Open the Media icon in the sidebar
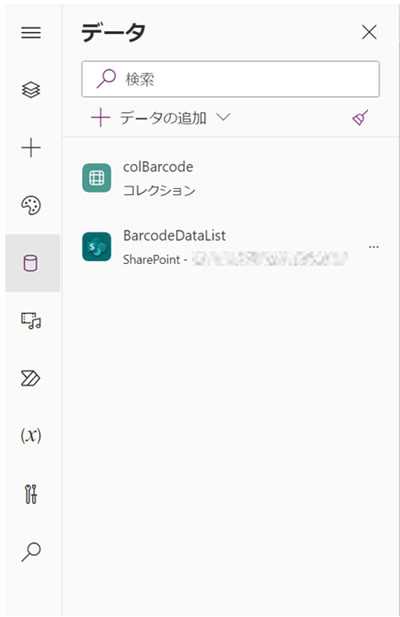This screenshot has height=617, width=400. [x=31, y=321]
